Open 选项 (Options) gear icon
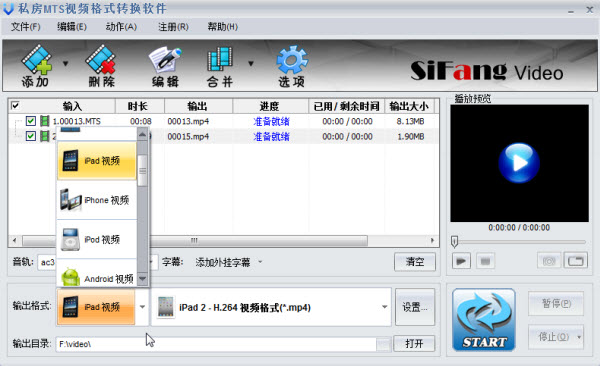The width and height of the screenshot is (600, 366). pyautogui.click(x=292, y=66)
